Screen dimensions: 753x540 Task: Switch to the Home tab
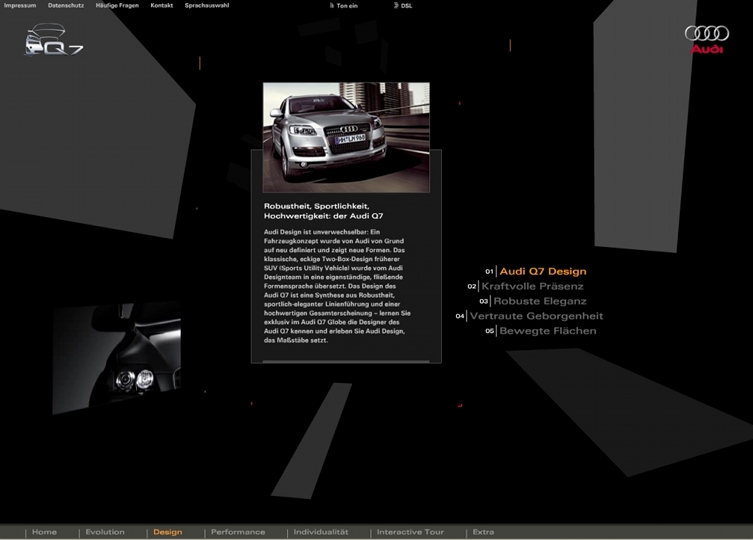tap(44, 532)
